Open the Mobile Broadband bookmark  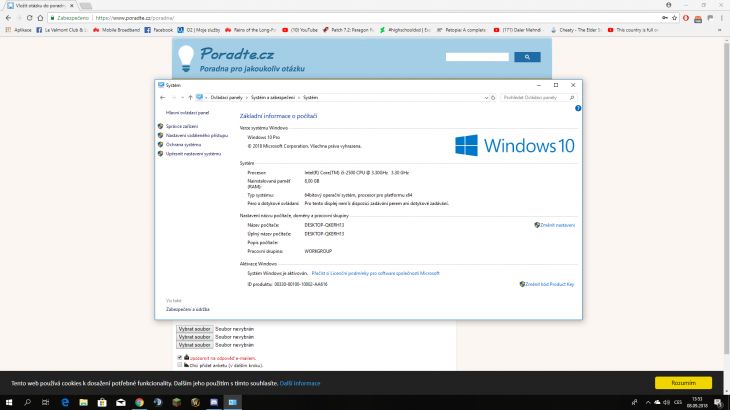pos(116,30)
